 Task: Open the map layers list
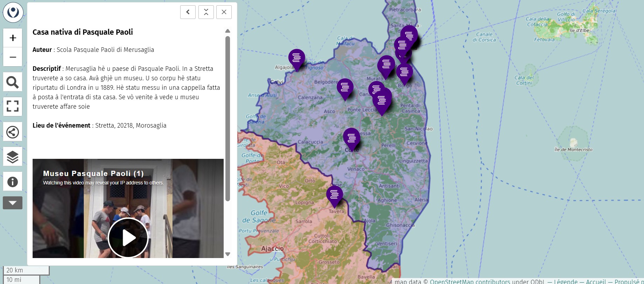[13, 157]
